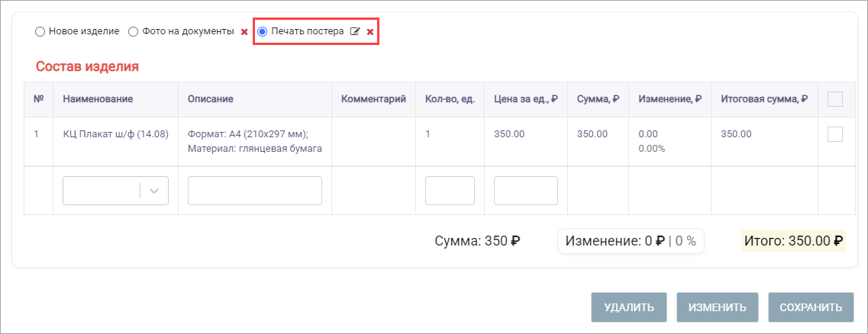Open the Изменение discount badge
The width and height of the screenshot is (868, 334).
pos(631,241)
